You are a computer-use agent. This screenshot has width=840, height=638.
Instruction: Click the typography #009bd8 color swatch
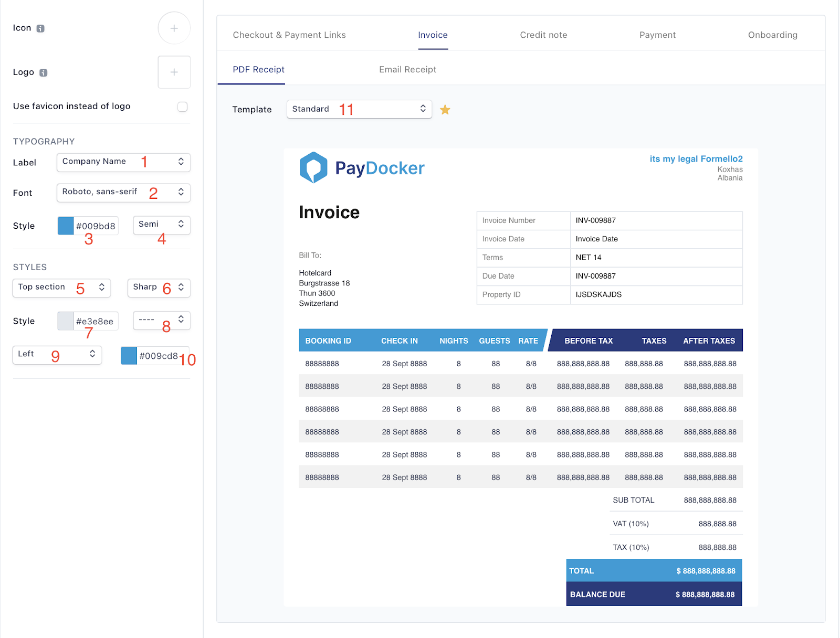[66, 226]
